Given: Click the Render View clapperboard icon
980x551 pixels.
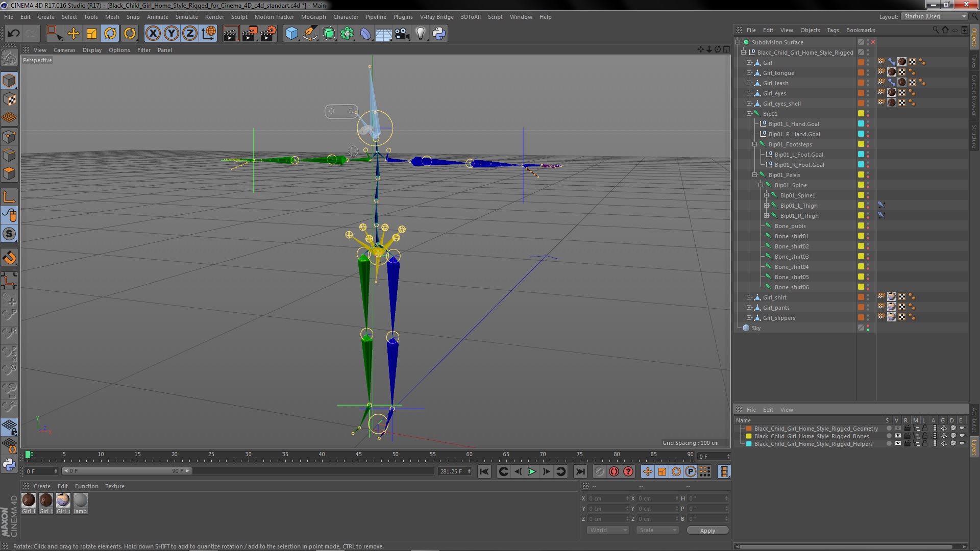Looking at the screenshot, I should [x=231, y=34].
